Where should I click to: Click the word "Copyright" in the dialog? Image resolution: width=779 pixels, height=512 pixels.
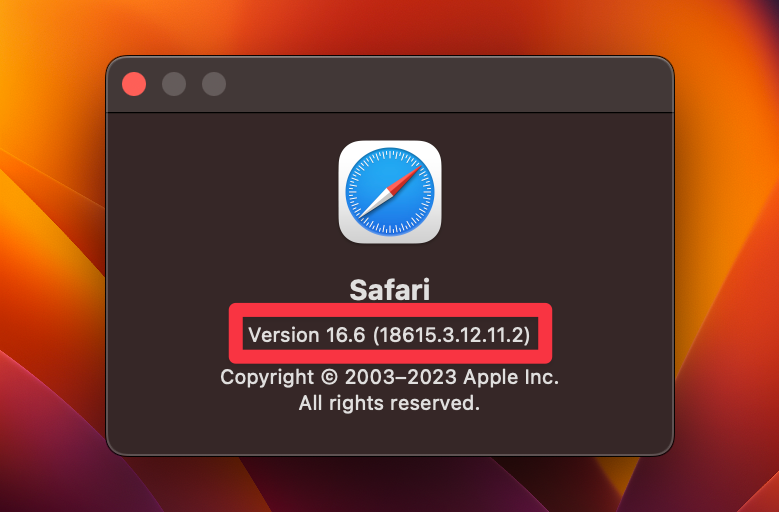[x=267, y=377]
